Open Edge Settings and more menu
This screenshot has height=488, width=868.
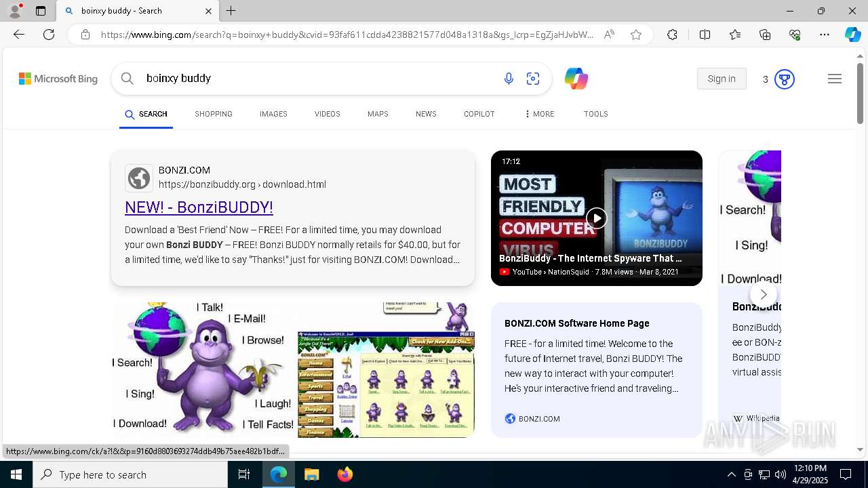[x=825, y=35]
